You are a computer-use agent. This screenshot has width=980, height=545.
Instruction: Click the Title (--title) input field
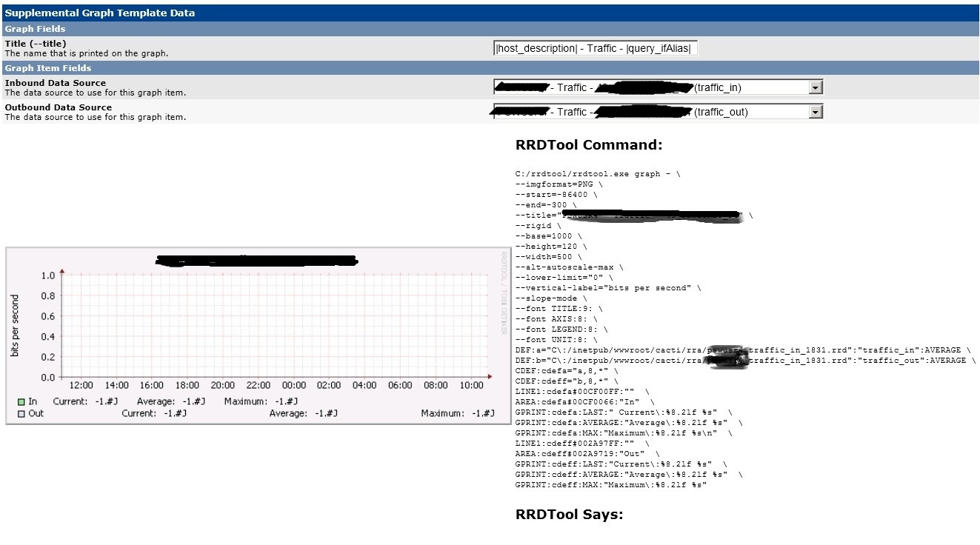coord(596,48)
